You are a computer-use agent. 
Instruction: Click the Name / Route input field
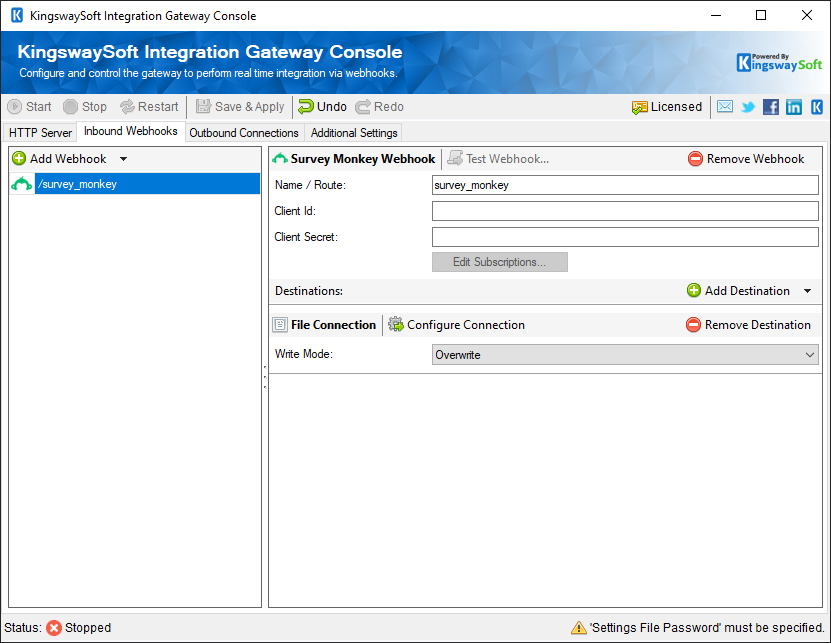(x=625, y=185)
